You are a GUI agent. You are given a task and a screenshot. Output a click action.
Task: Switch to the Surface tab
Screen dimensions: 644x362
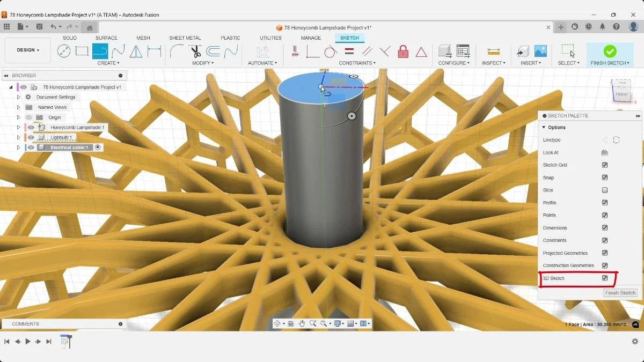pos(106,38)
